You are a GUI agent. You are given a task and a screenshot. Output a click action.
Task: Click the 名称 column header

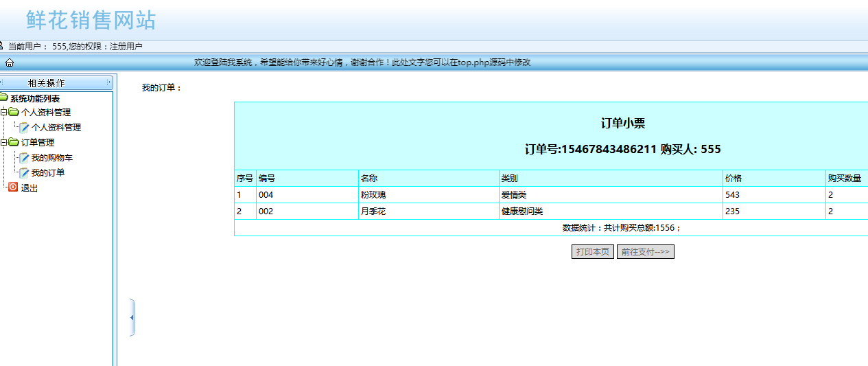tap(429, 178)
